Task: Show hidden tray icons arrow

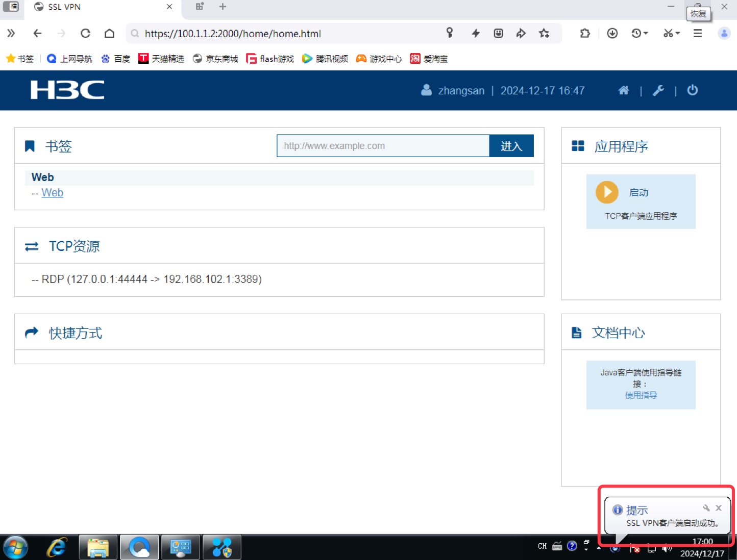Action: pyautogui.click(x=599, y=547)
